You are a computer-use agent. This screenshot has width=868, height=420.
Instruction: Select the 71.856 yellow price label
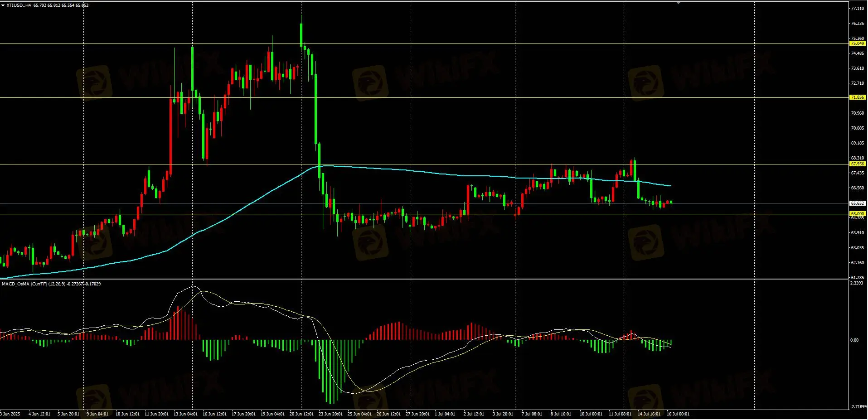click(x=857, y=97)
